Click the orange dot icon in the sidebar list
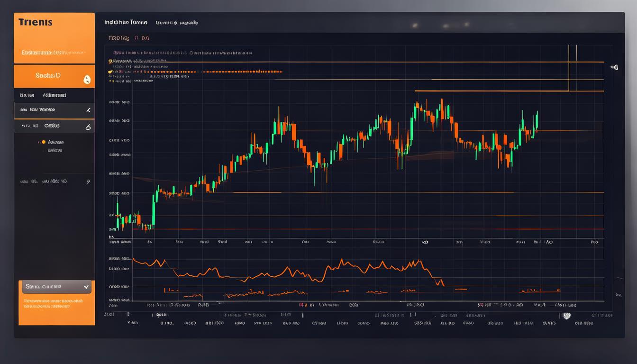The height and width of the screenshot is (364, 637). pyautogui.click(x=43, y=142)
